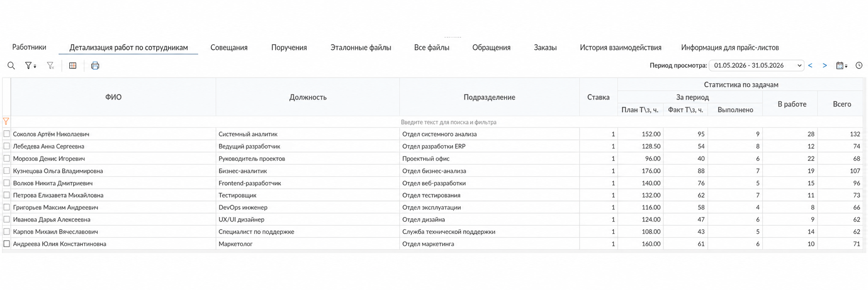Switch to the Совещания tab

point(229,48)
